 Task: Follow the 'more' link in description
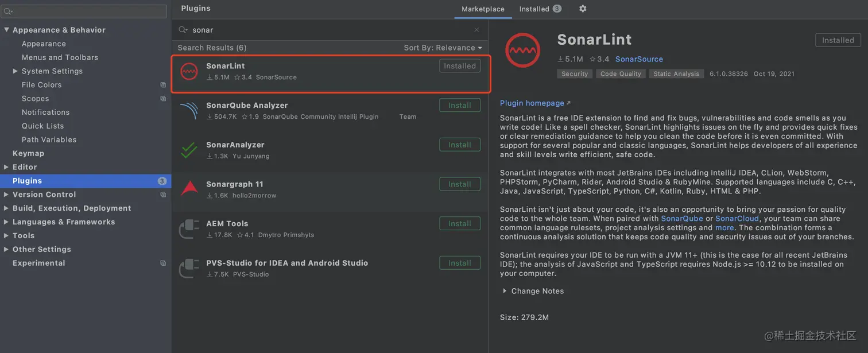(x=724, y=228)
